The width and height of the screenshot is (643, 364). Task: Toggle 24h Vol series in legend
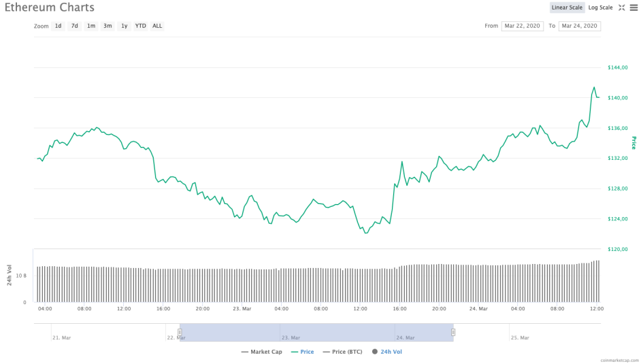click(386, 352)
